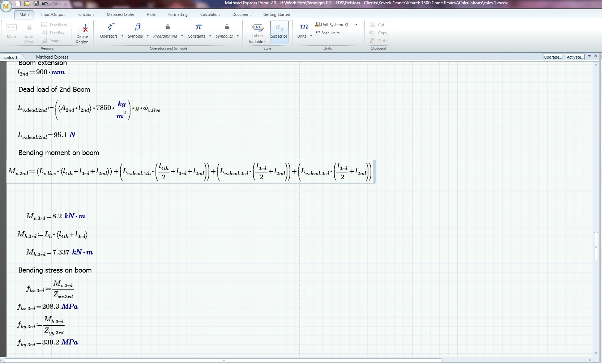Click the Lv.dead.2nd = 95.1 N result
Viewport: 602px width, 364px height.
(47, 135)
